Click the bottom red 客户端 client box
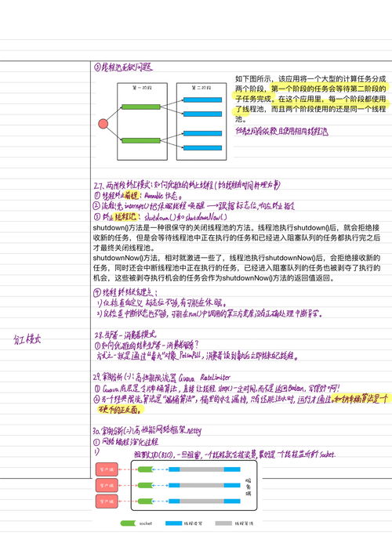The height and width of the screenshot is (554, 392). pos(107,501)
